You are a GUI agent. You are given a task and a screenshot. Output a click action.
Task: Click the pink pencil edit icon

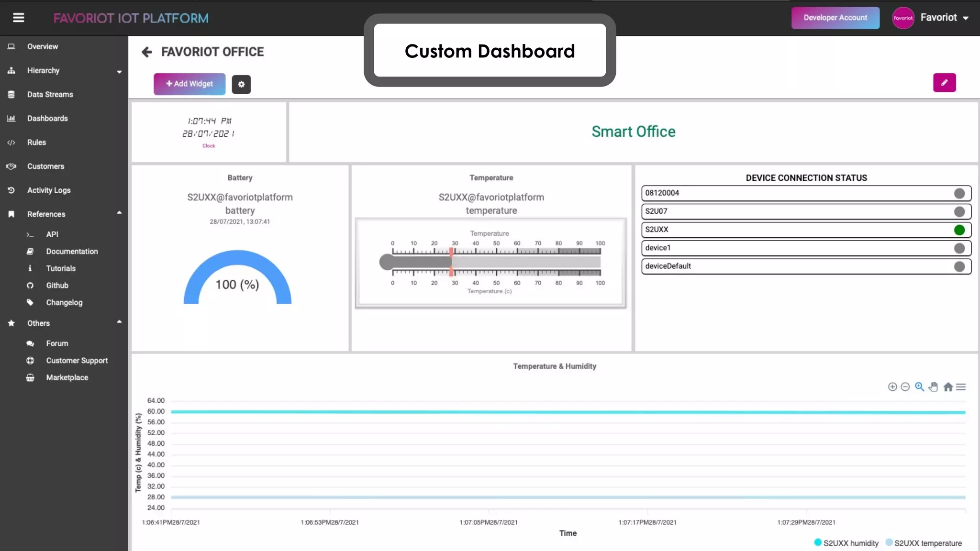[944, 82]
